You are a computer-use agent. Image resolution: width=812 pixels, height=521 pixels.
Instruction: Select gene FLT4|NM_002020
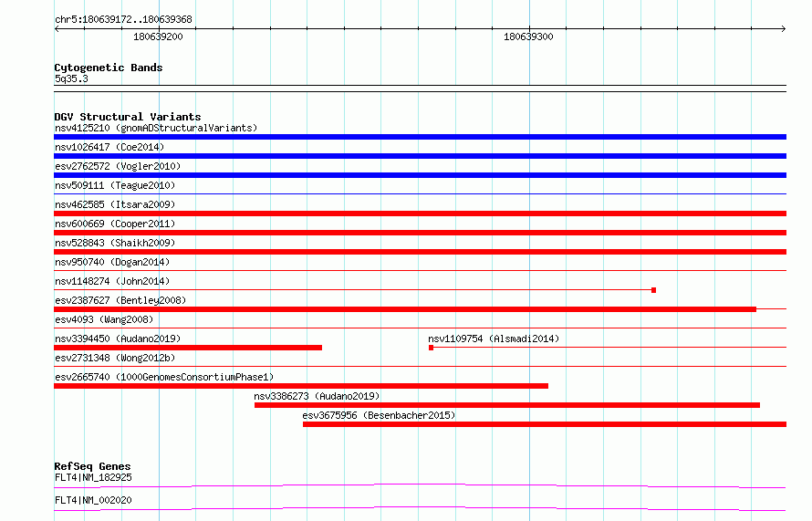93,500
